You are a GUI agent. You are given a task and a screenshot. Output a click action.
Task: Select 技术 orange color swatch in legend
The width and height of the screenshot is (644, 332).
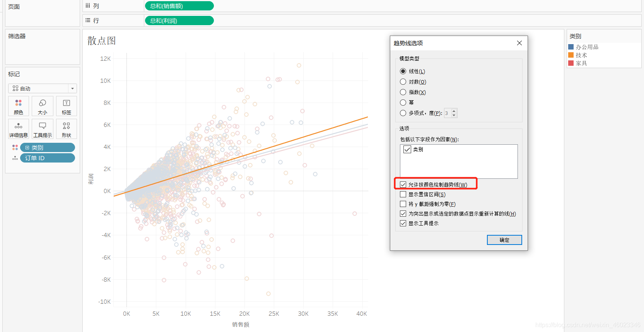[x=571, y=55]
